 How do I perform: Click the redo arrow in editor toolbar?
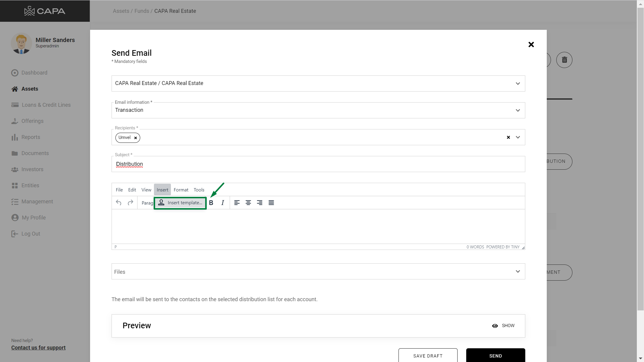(130, 203)
